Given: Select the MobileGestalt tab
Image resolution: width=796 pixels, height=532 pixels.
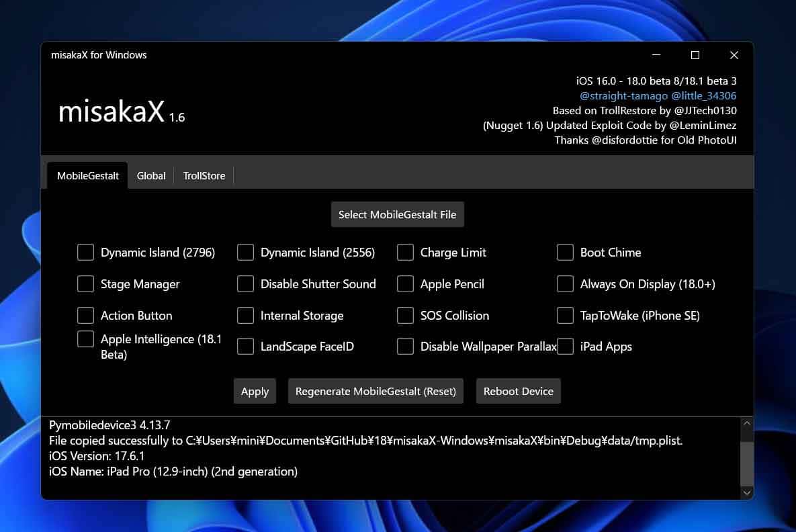Looking at the screenshot, I should [x=88, y=176].
